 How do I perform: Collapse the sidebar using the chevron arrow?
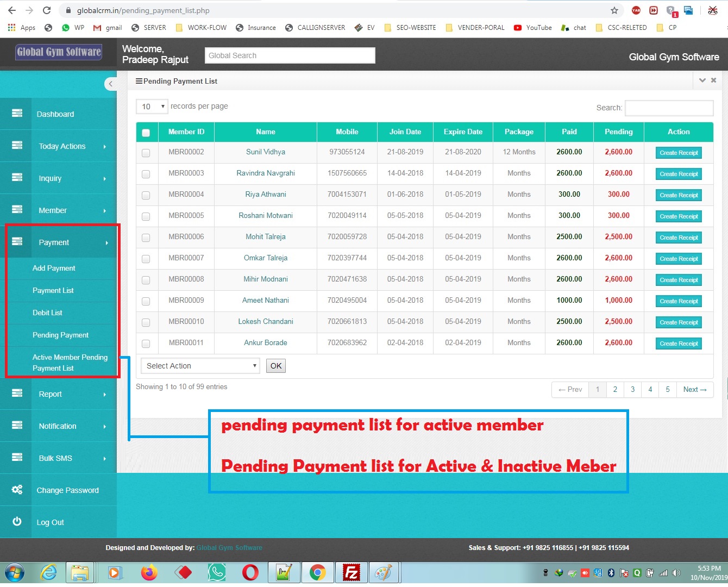pyautogui.click(x=111, y=84)
